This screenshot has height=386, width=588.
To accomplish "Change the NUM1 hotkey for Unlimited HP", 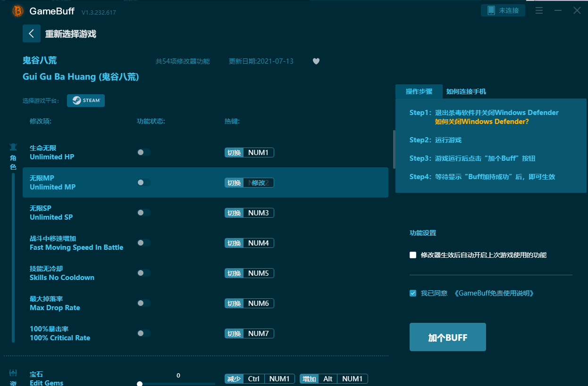I will click(259, 153).
